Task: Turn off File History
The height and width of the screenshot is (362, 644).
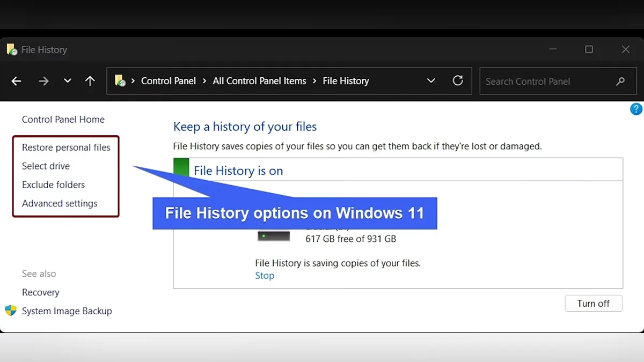Action: pyautogui.click(x=594, y=304)
